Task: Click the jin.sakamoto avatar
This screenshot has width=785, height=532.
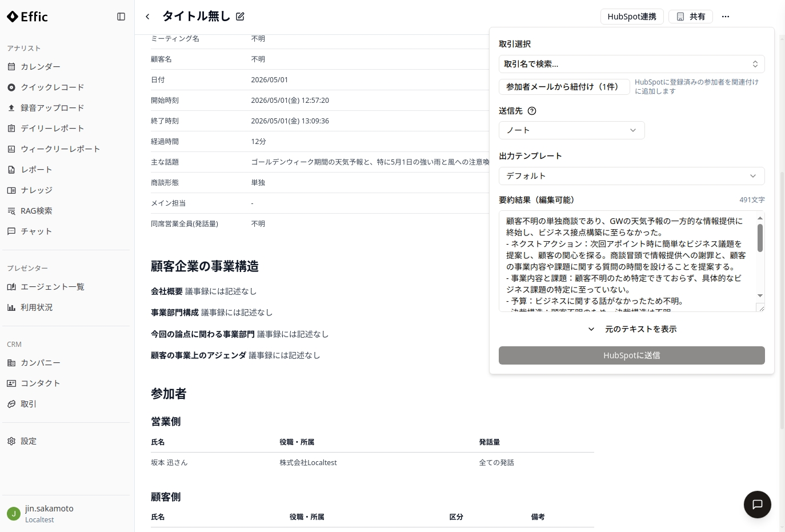Action: point(14,514)
